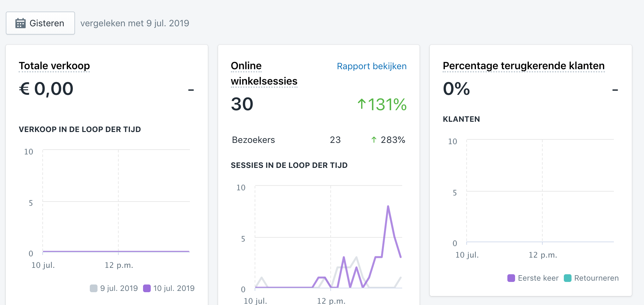Click the '10 jul.' label under customers chart
This screenshot has width=644, height=305.
tap(467, 255)
